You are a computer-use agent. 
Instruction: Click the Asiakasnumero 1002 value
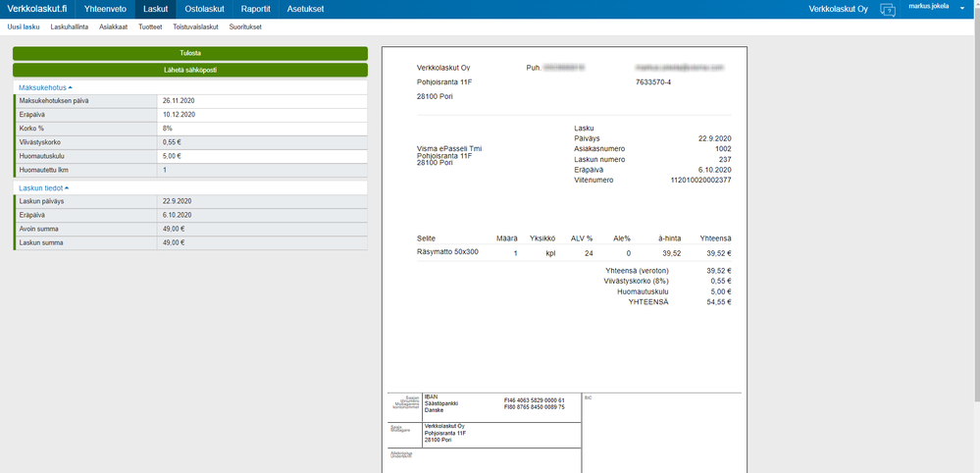(723, 149)
